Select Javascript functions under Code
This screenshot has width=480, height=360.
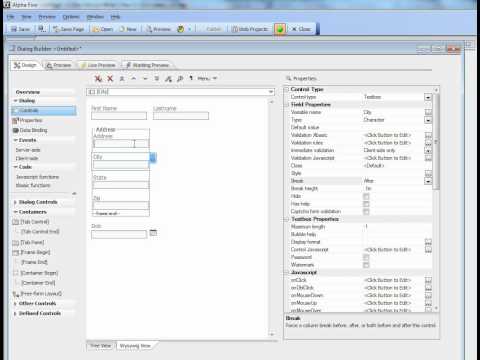[x=37, y=177]
